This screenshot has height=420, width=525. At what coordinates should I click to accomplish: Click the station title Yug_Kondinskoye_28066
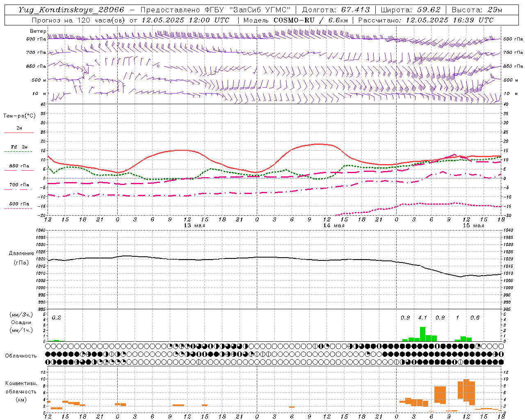(x=71, y=10)
